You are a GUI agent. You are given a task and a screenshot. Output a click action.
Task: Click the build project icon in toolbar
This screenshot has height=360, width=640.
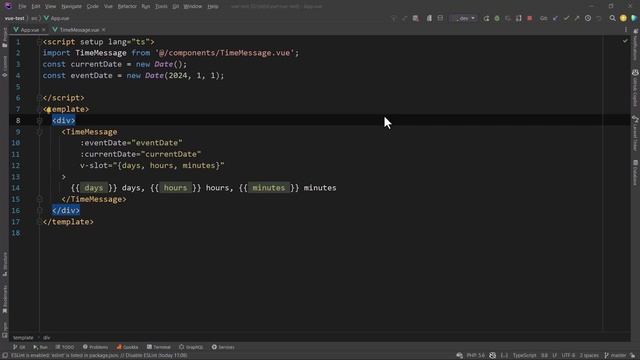(x=416, y=18)
